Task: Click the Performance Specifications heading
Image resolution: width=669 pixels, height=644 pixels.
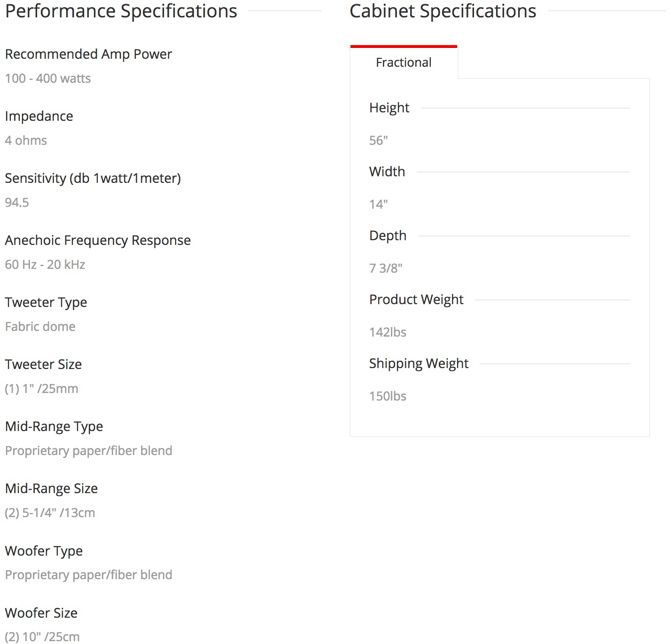Action: (x=121, y=11)
